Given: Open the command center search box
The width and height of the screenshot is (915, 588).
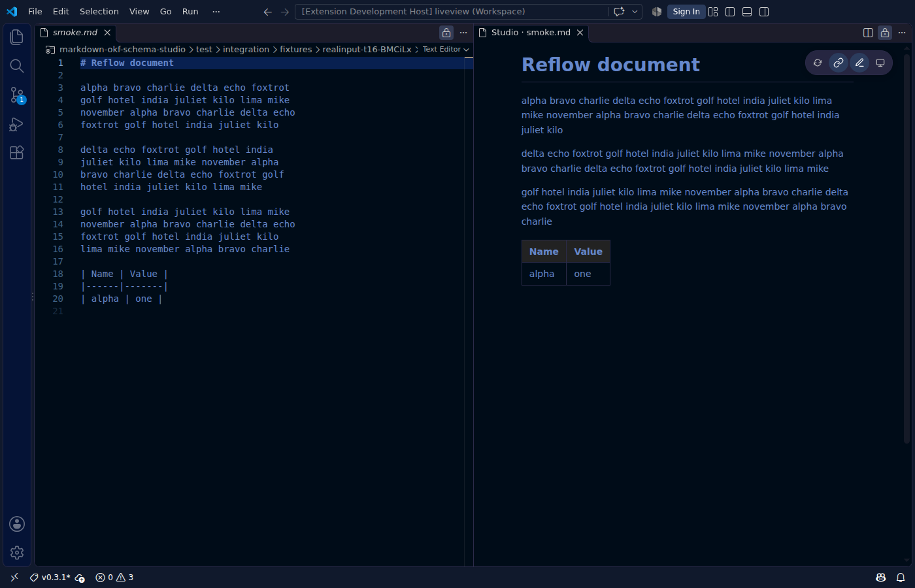Looking at the screenshot, I should click(x=452, y=12).
